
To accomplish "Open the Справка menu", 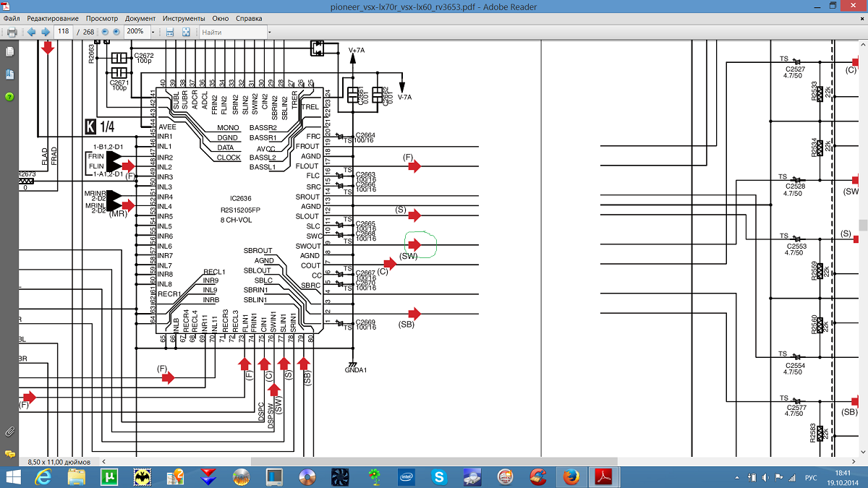I will pyautogui.click(x=250, y=17).
